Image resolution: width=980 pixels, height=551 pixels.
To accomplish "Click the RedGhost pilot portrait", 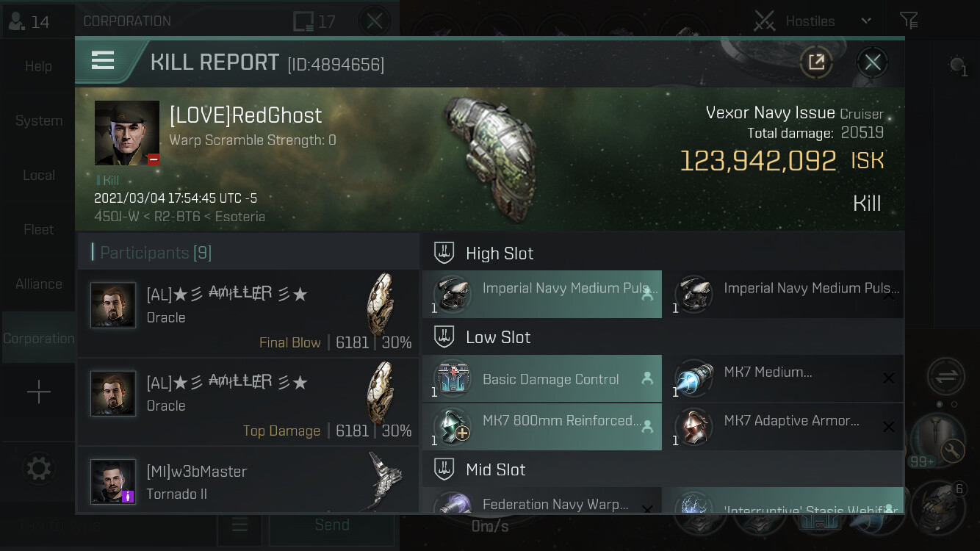I will 127,133.
